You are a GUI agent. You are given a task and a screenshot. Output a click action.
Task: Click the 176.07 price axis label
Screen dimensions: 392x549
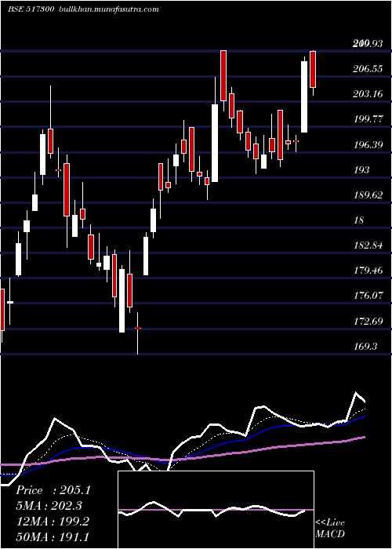(x=368, y=296)
